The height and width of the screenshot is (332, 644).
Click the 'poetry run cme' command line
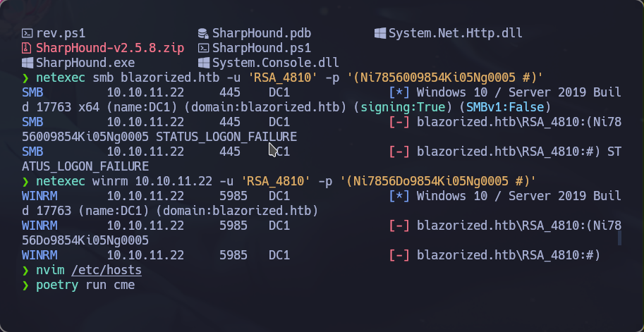tap(85, 285)
